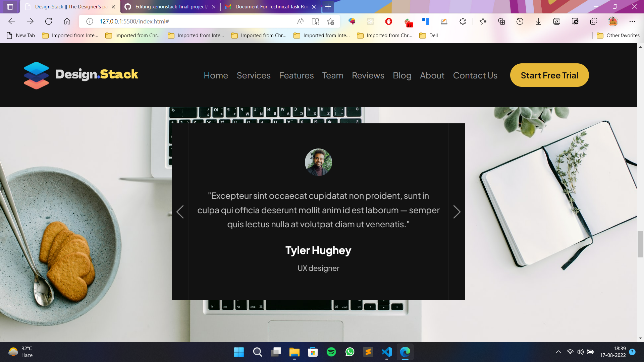This screenshot has height=362, width=644.
Task: Open the browser downloads icon
Action: tap(538, 21)
